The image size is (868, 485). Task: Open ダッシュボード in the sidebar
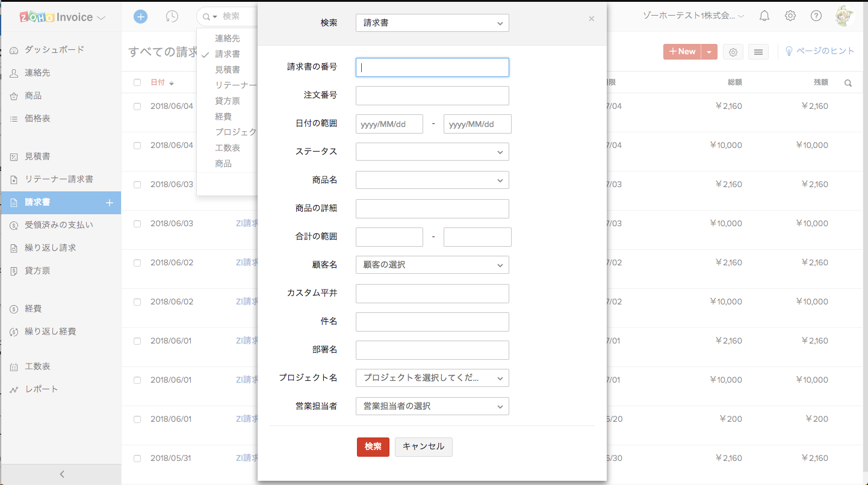(x=54, y=50)
